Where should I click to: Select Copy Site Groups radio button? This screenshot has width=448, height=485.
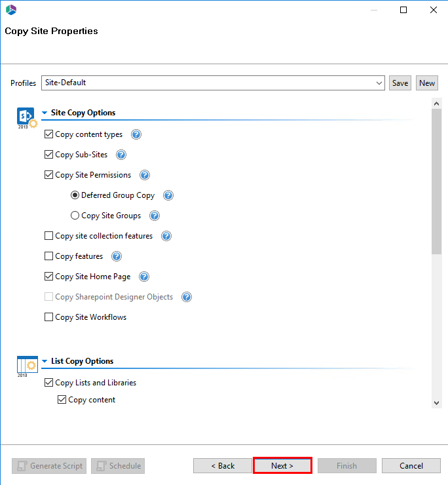(75, 216)
